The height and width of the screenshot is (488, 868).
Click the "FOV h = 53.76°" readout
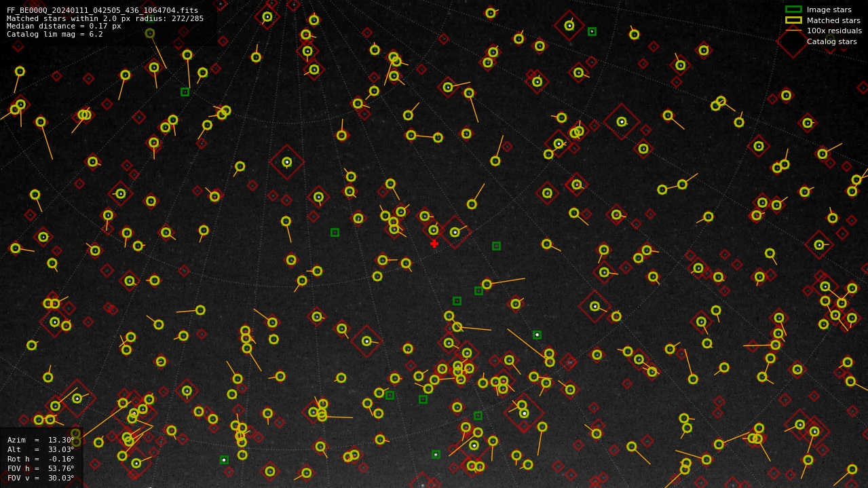(x=41, y=468)
